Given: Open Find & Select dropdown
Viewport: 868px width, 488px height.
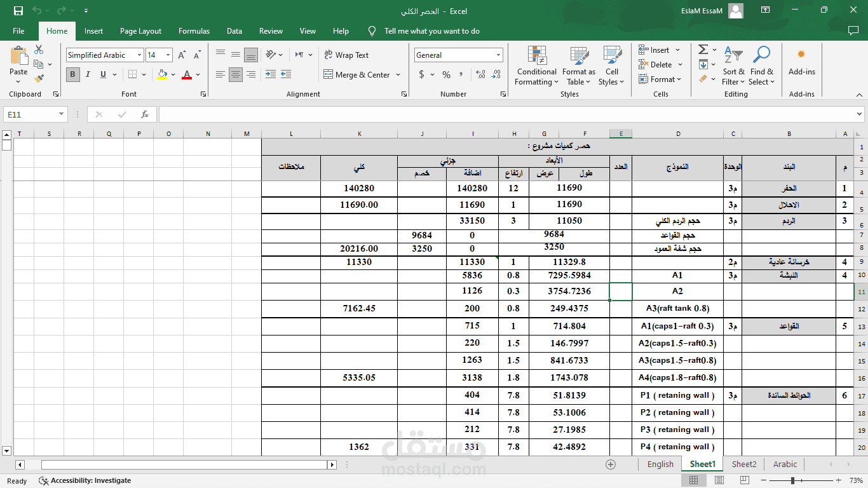Looking at the screenshot, I should tap(761, 65).
